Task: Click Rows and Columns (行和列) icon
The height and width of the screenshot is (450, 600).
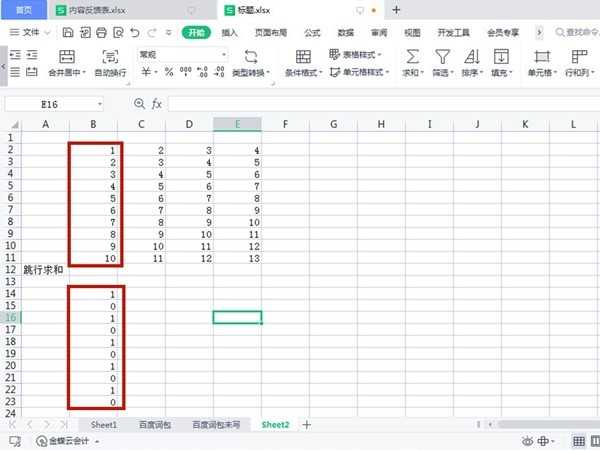Action: point(579,57)
